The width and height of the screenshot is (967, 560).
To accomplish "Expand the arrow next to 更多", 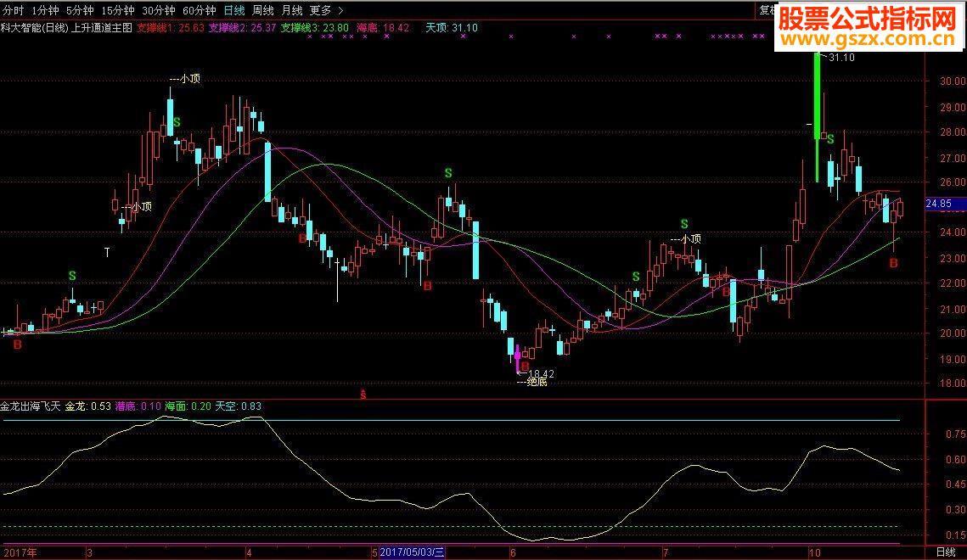I will pos(341,10).
